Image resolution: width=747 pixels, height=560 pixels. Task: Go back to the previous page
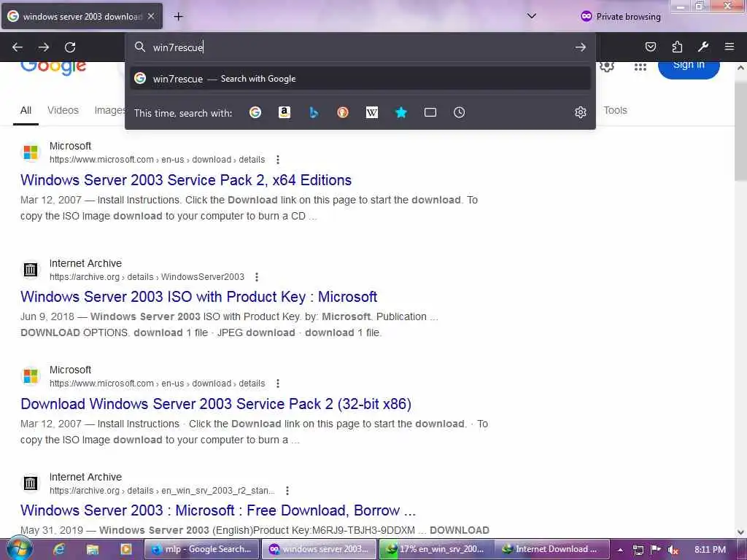pyautogui.click(x=18, y=47)
